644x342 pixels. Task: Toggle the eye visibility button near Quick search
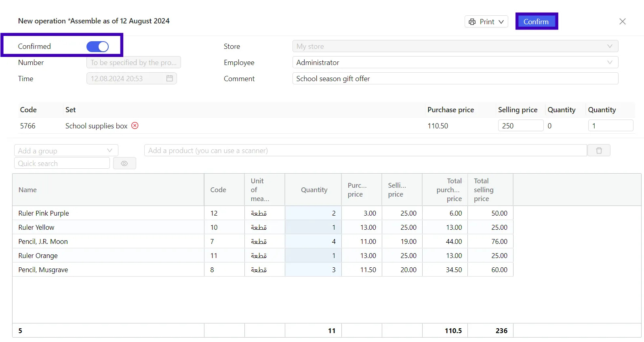click(x=124, y=164)
